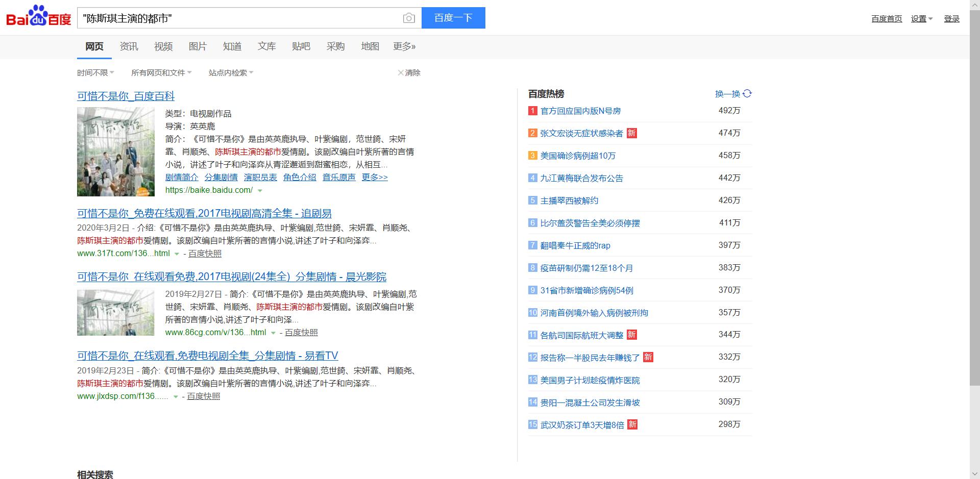Image resolution: width=980 pixels, height=479 pixels.
Task: Click the 可惜不是你 poster thumbnail
Action: pyautogui.click(x=115, y=152)
